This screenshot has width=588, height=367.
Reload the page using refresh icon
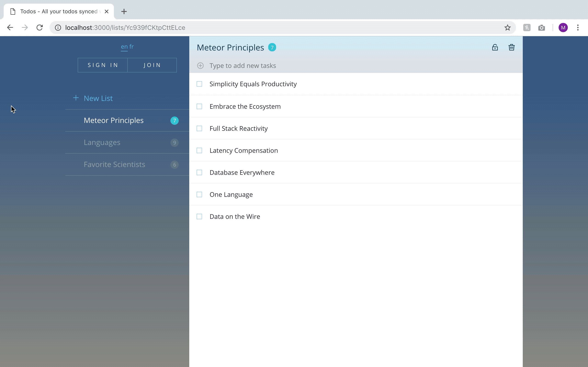pyautogui.click(x=40, y=28)
